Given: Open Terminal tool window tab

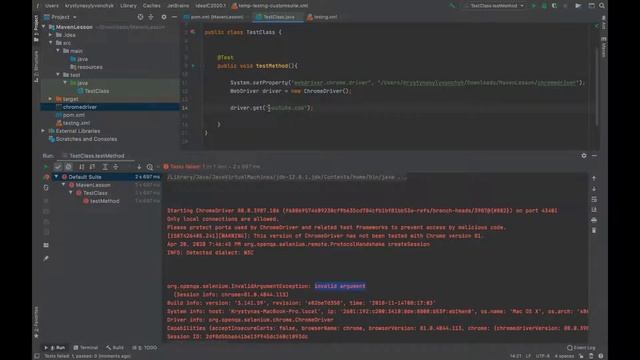Looking at the screenshot, I should click(x=86, y=348).
